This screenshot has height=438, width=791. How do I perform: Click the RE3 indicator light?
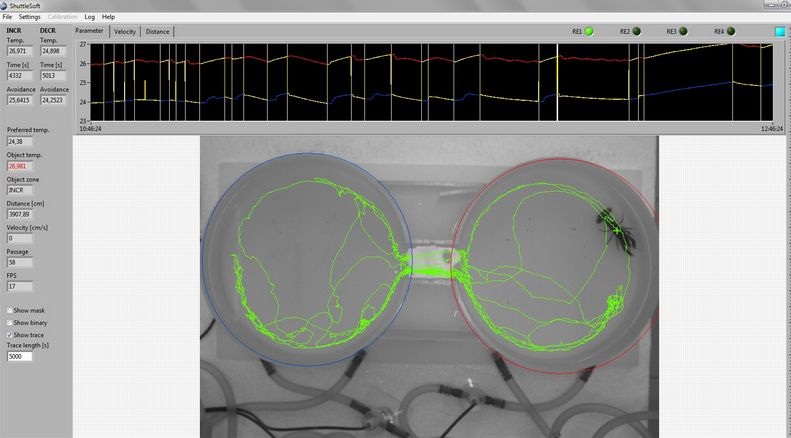pyautogui.click(x=683, y=32)
